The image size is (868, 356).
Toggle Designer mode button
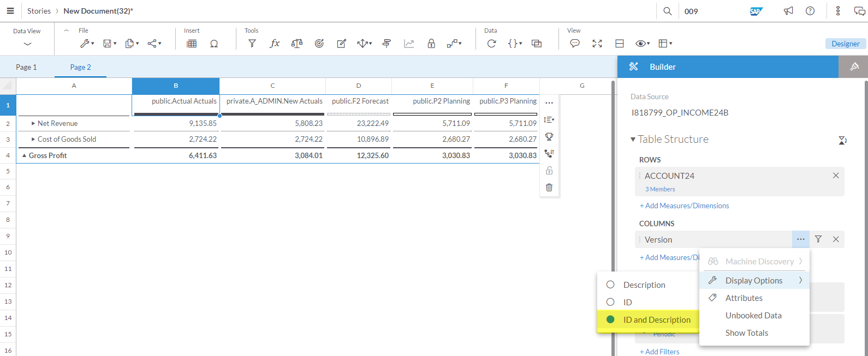(x=845, y=44)
